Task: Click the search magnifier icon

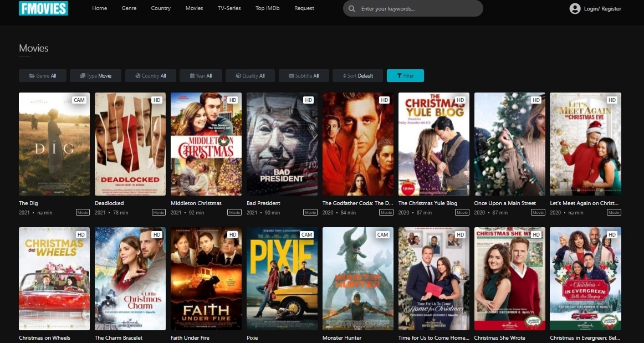Action: [352, 9]
